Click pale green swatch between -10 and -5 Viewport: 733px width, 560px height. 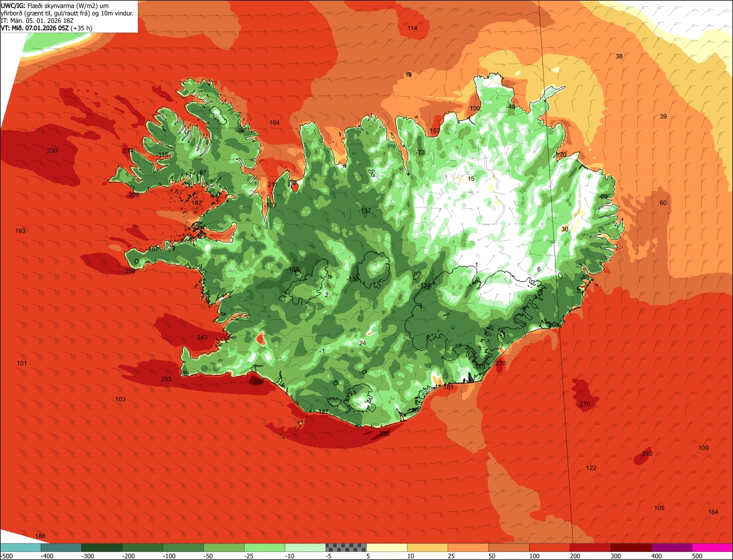pyautogui.click(x=305, y=547)
